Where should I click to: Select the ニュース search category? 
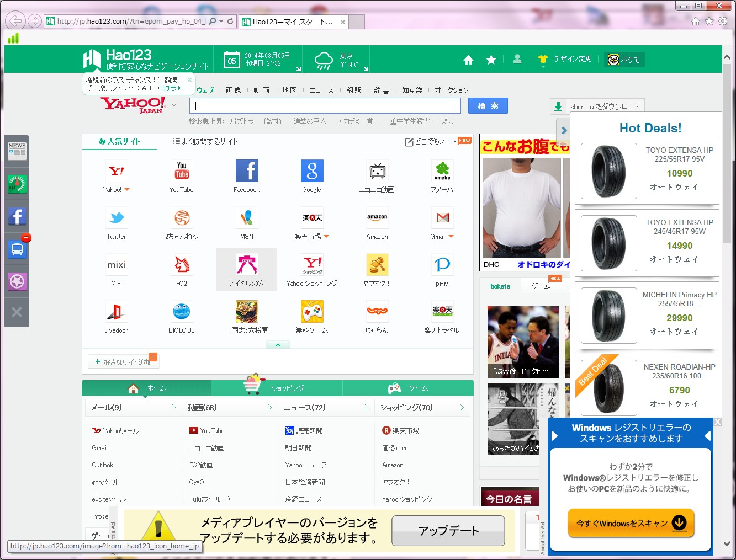coord(321,90)
